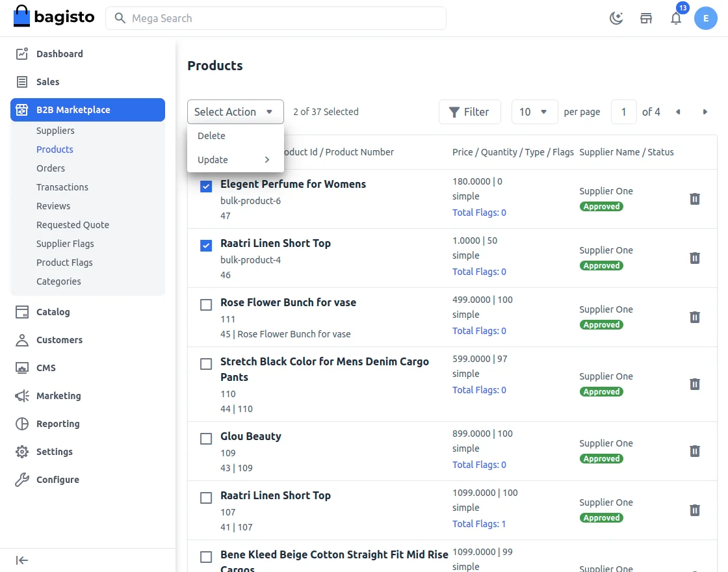
Task: Open the CMS section from the sidebar
Action: 45,367
